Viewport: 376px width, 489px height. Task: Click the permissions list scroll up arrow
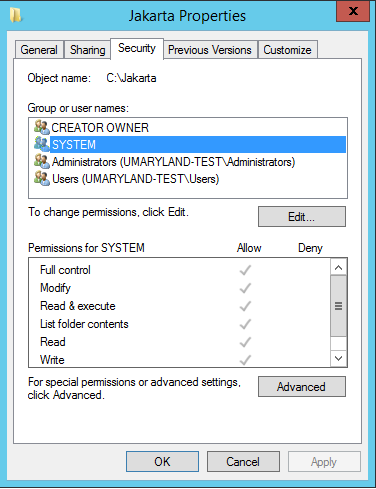click(338, 268)
